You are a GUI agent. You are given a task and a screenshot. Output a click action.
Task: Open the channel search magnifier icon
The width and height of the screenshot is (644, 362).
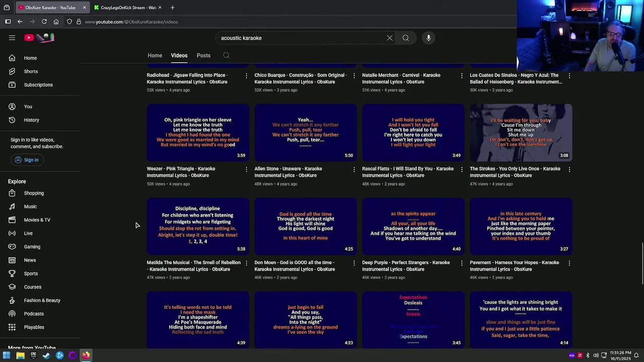pos(226,55)
